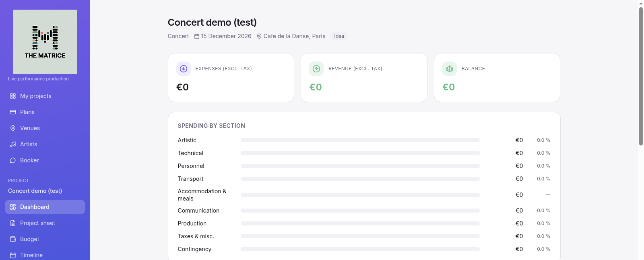Click sidebar project name Concert demo (test)
The height and width of the screenshot is (260, 644).
coord(35,191)
